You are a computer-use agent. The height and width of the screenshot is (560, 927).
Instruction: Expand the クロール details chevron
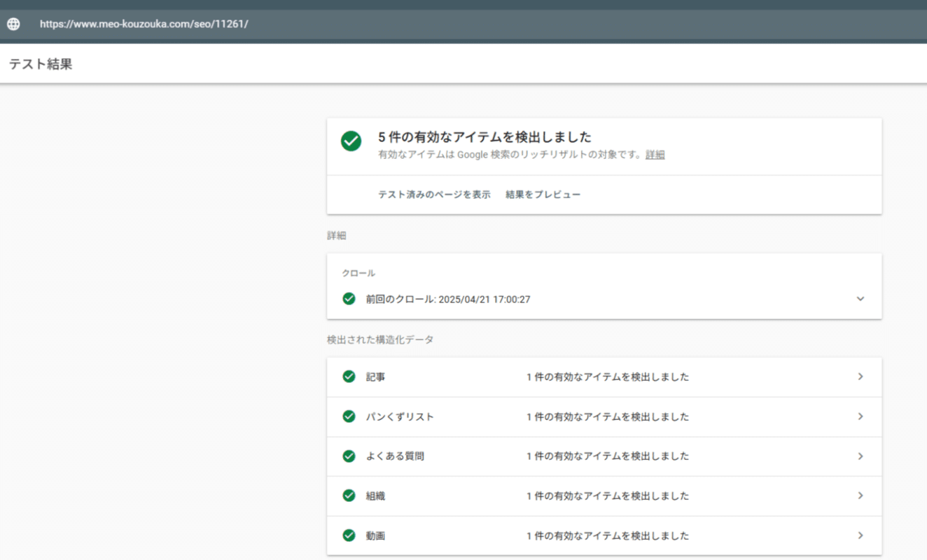(x=860, y=299)
